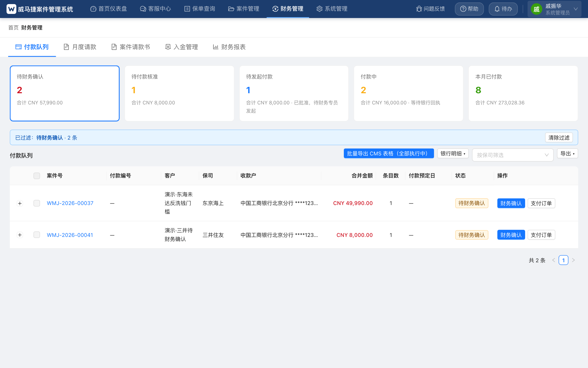
Task: Click 财务确认 for case WMJ-2026-00041
Action: (x=511, y=235)
